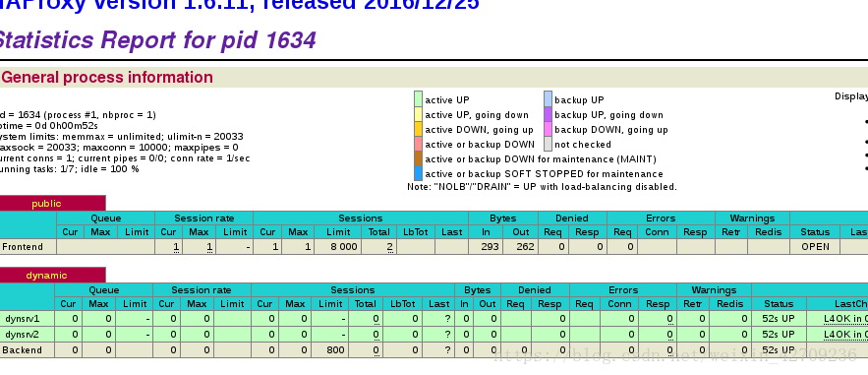This screenshot has width=868, height=375.
Task: Click the Frontend row label
Action: click(x=23, y=247)
